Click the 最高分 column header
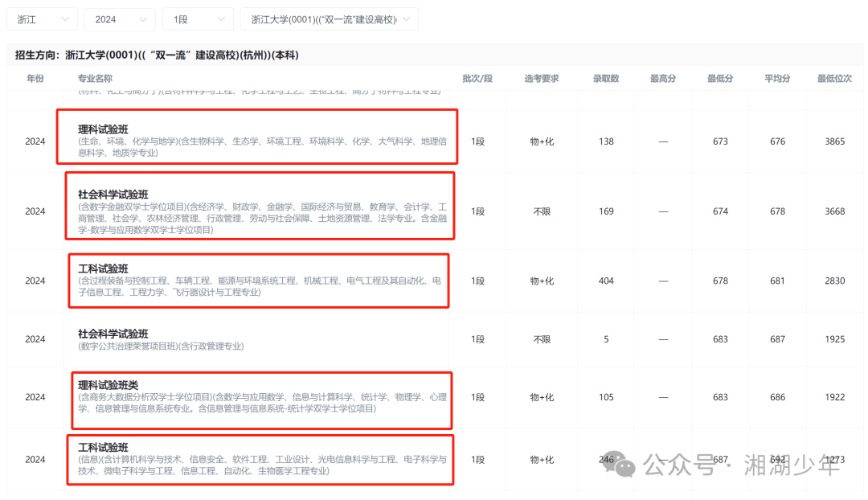868x500 pixels. [x=663, y=79]
